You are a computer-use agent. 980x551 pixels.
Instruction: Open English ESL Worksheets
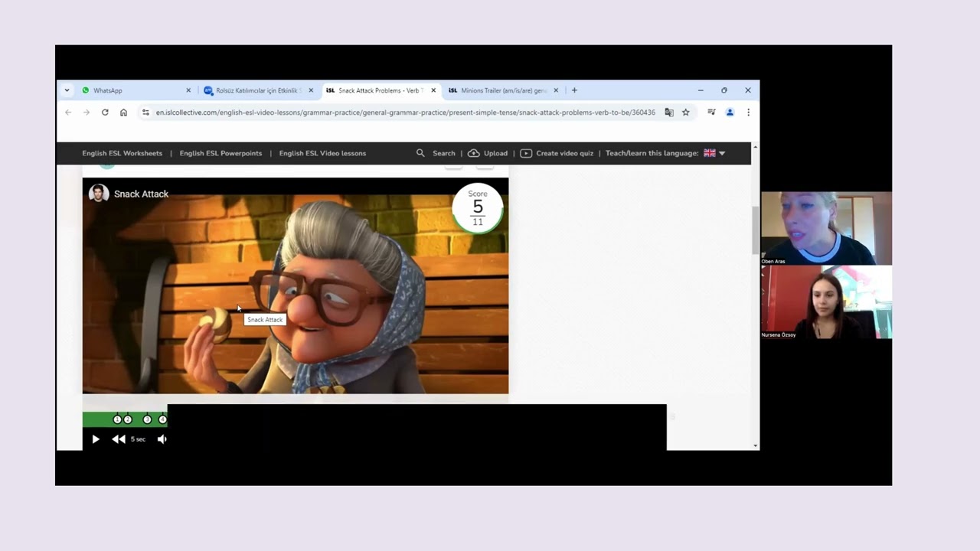click(122, 153)
